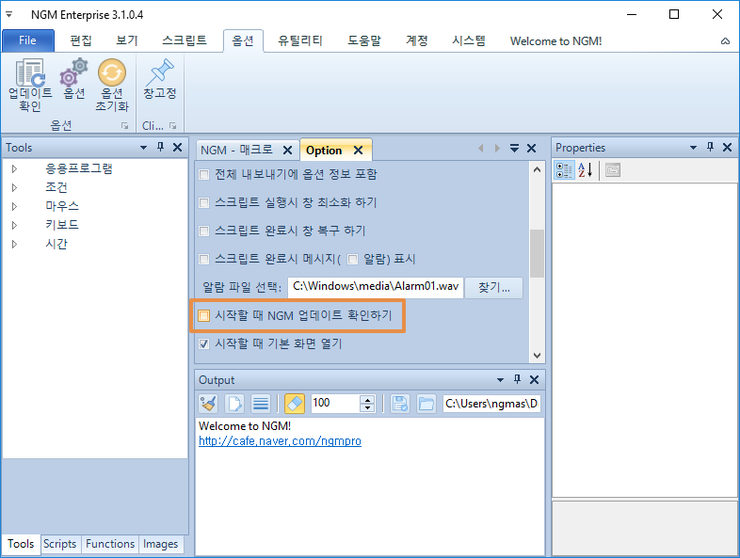Screen dimensions: 740x558
Task: Open the Properties panel options dropdown
Action: click(693, 148)
